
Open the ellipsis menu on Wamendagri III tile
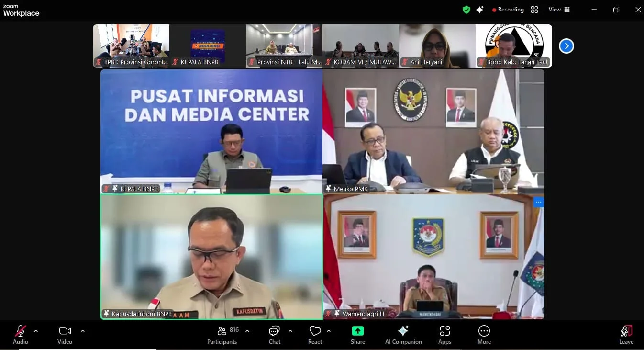(539, 202)
